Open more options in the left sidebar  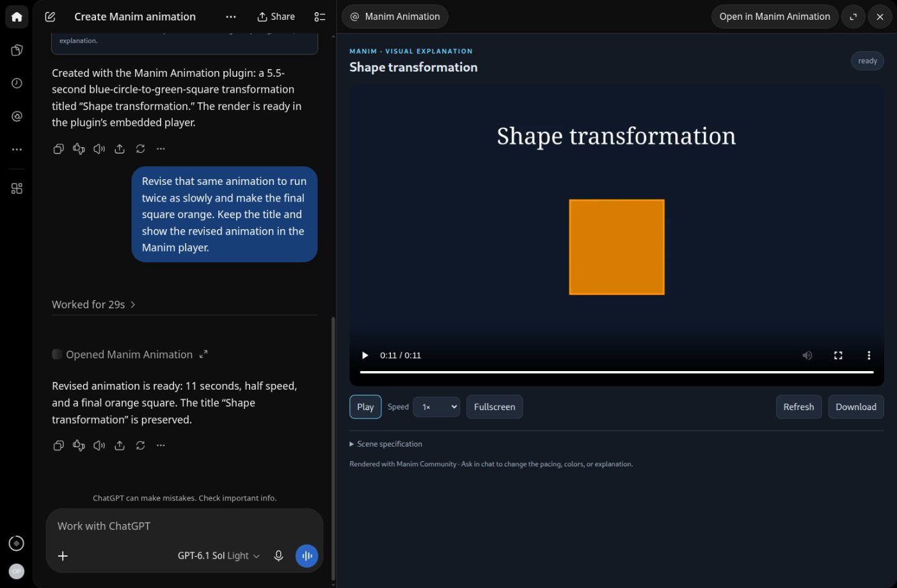pyautogui.click(x=17, y=150)
